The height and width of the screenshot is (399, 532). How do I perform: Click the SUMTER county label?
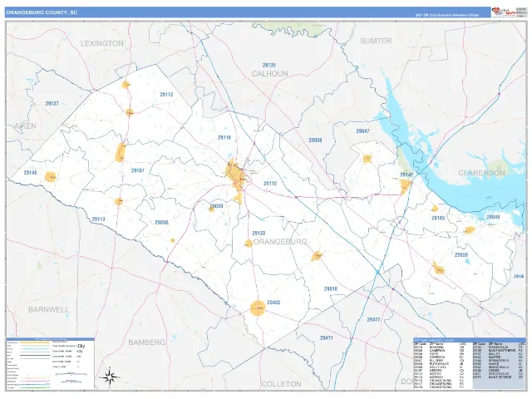(376, 41)
